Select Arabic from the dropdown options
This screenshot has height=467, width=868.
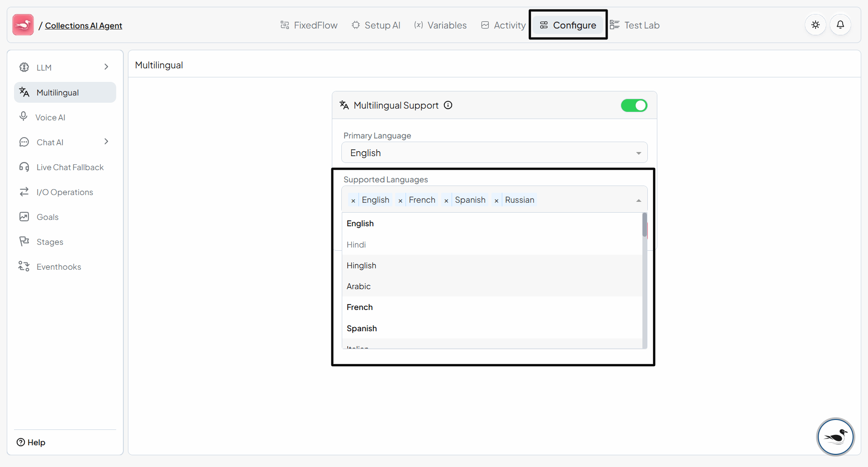click(x=359, y=286)
